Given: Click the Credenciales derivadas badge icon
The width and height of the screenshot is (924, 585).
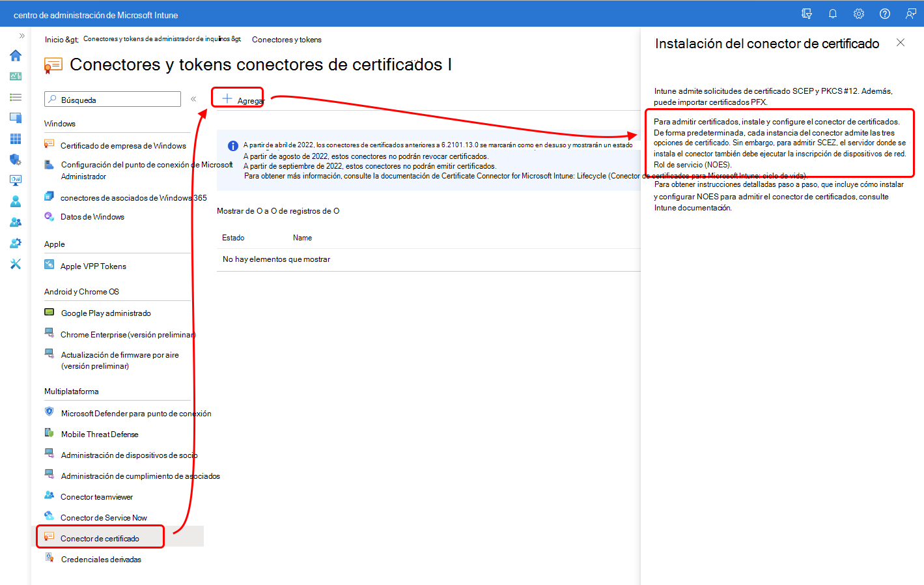Looking at the screenshot, I should point(49,558).
